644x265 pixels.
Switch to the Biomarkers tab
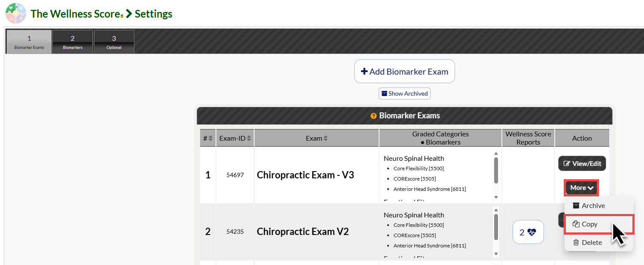[x=73, y=42]
